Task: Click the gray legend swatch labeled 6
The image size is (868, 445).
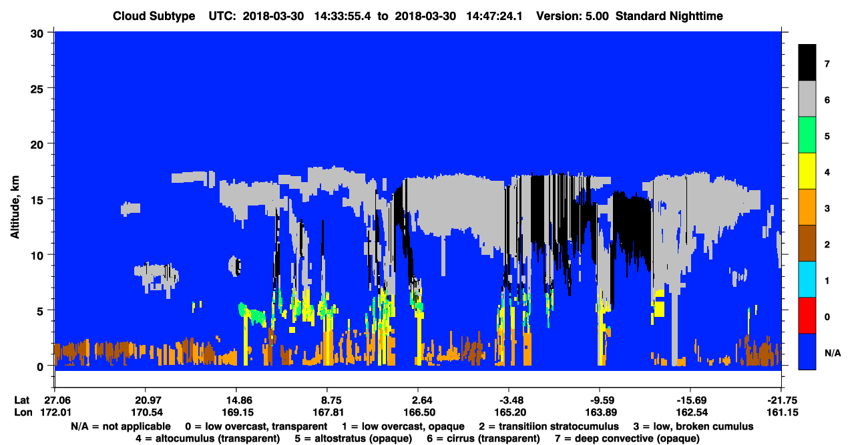Action: tap(807, 99)
